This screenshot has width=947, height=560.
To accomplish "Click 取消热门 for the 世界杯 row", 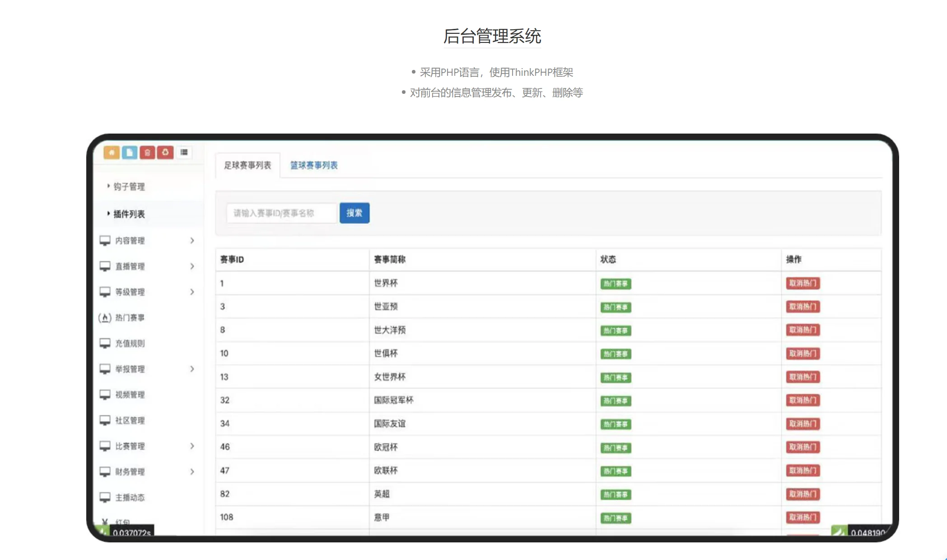I will 802,283.
